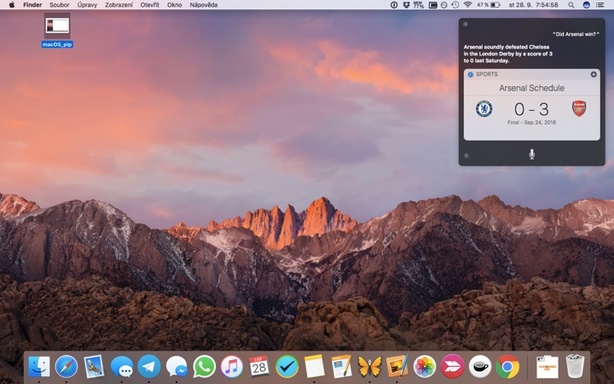Launch Skitch pink arrow app
The height and width of the screenshot is (384, 614).
(x=452, y=367)
